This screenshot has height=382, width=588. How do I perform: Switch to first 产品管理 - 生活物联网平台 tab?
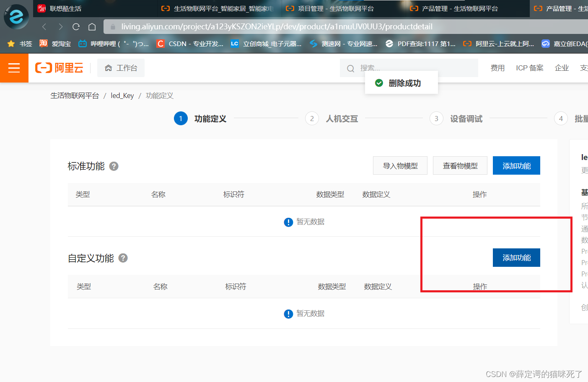pos(466,8)
